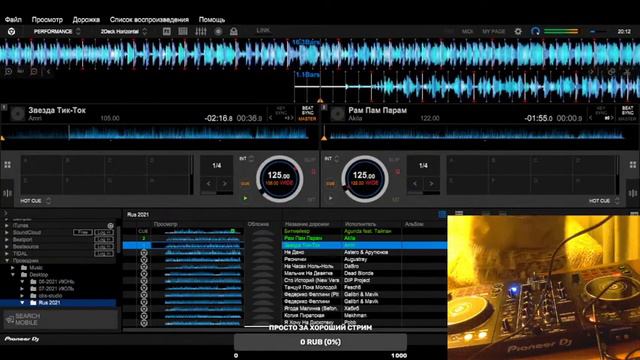The image size is (640, 360).
Task: Toggle KEY SYNC on Рам Пам Парам deck
Action: pos(601,111)
